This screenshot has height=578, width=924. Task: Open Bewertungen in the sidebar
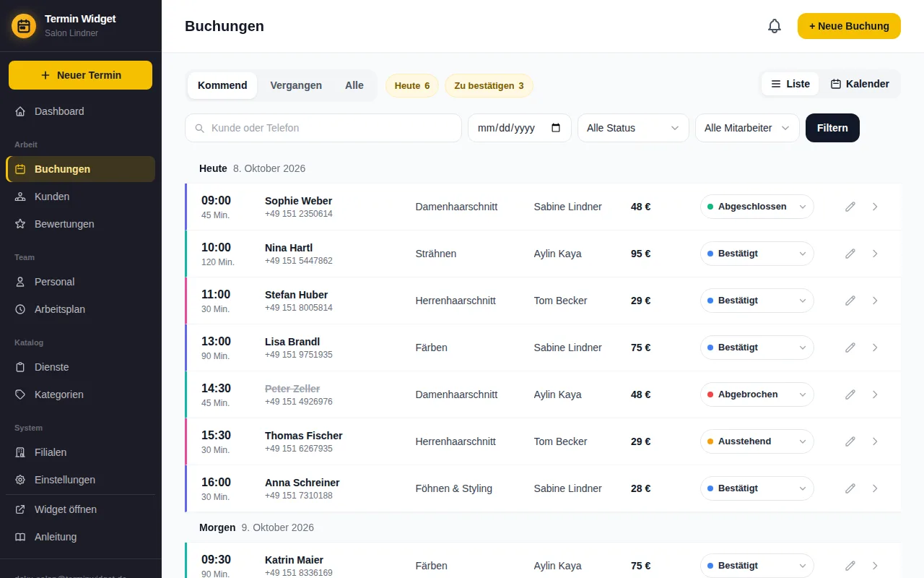[x=81, y=224]
